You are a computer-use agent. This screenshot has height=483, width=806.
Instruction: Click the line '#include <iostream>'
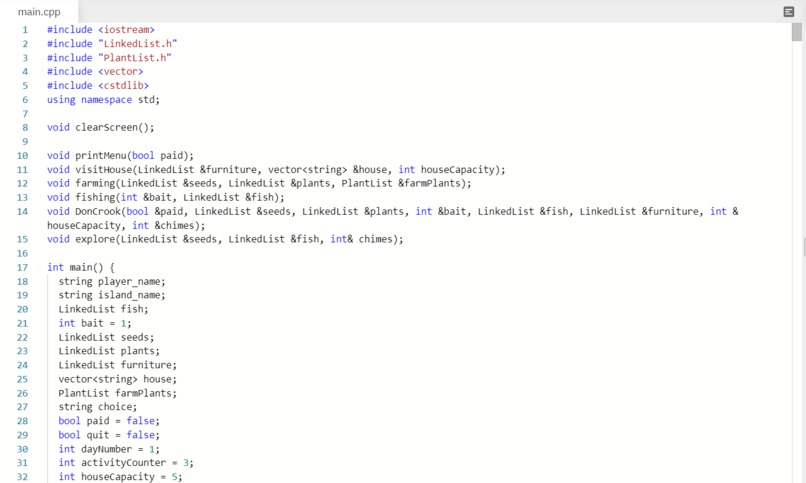tap(101, 30)
